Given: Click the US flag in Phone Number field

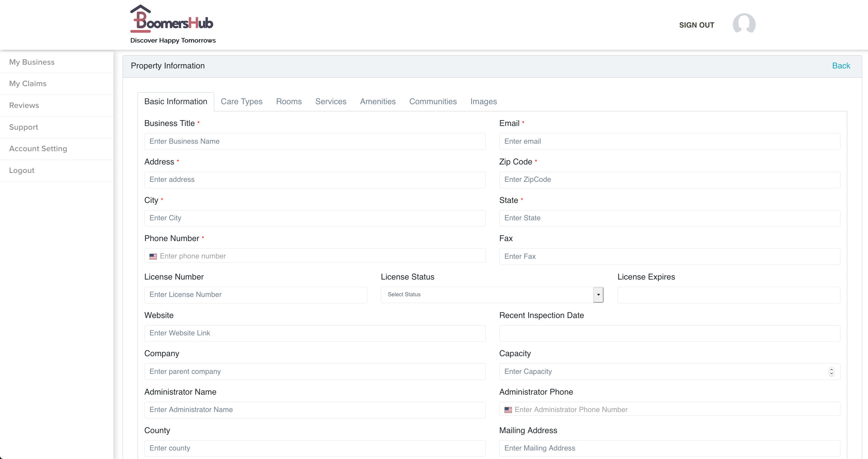Looking at the screenshot, I should 153,256.
